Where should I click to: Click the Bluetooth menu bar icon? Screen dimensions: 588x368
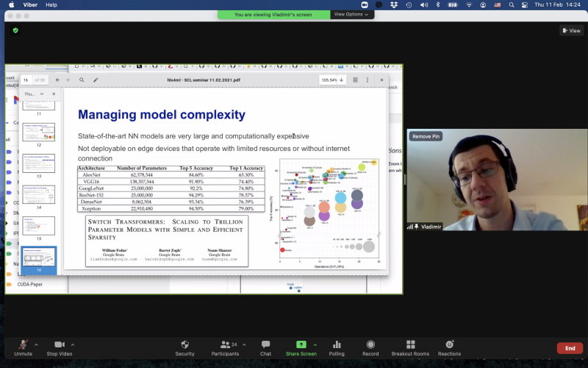pos(437,5)
